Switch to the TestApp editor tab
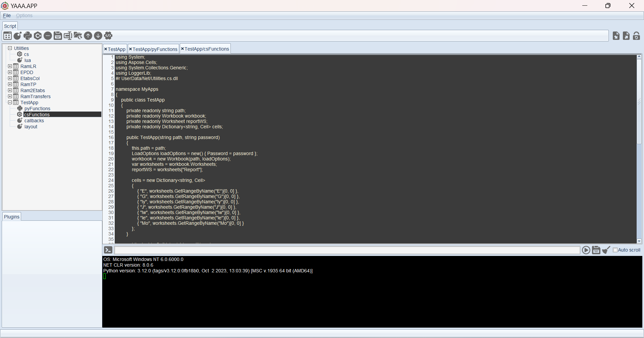Screen dimensions: 644x338 click(116, 49)
